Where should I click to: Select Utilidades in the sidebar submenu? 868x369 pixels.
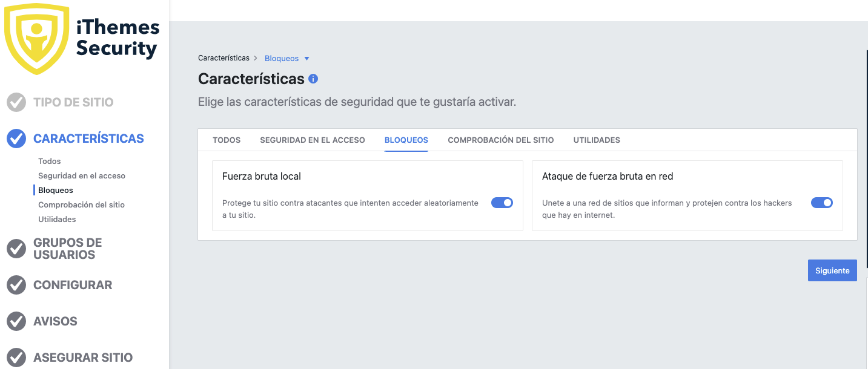[x=57, y=219]
